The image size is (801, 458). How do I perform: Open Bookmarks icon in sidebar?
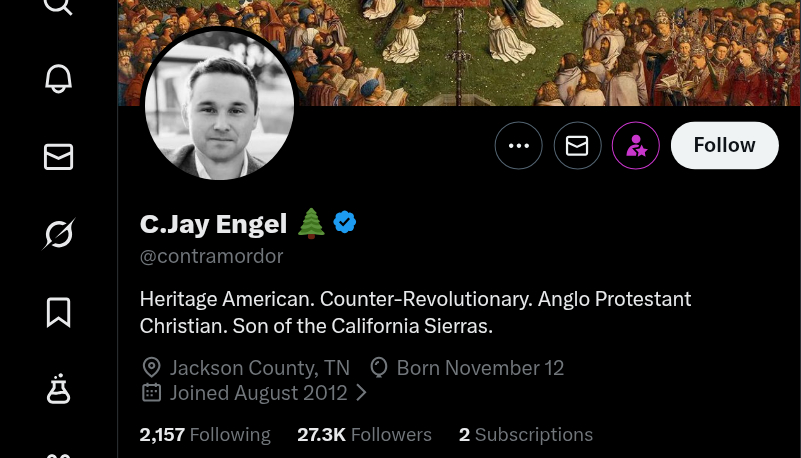58,312
